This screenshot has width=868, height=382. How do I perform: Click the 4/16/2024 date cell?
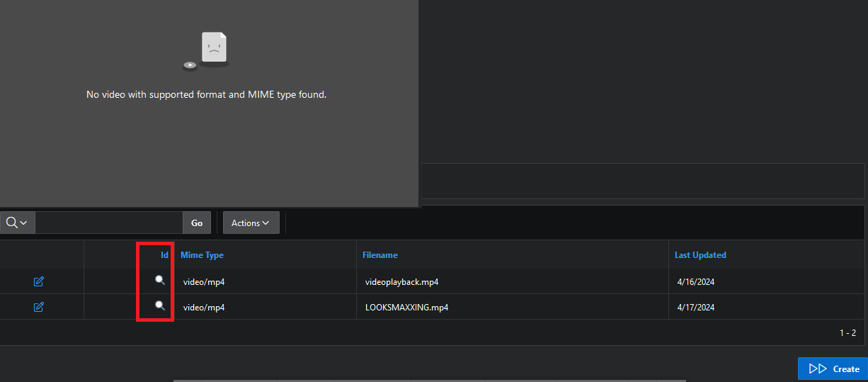(696, 282)
